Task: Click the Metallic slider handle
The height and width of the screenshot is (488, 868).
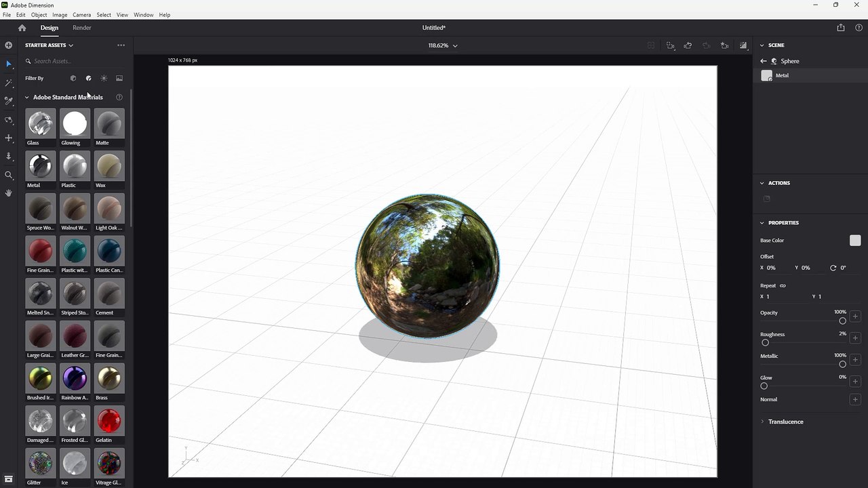Action: pos(843,365)
